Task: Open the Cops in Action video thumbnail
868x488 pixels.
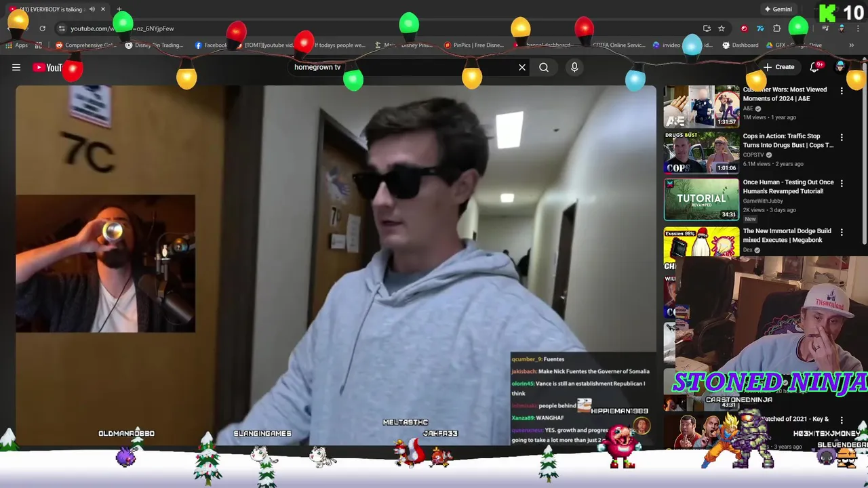Action: pos(701,152)
